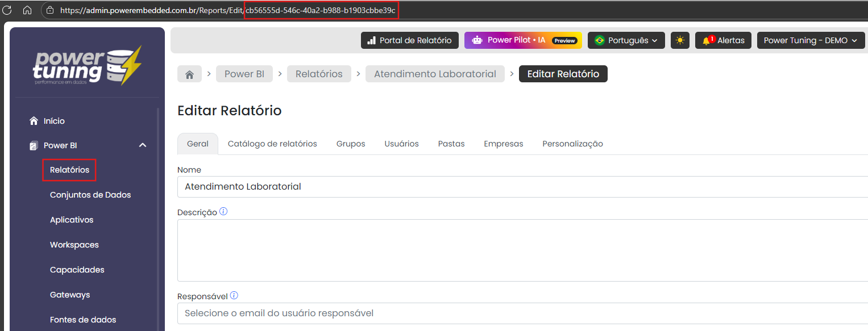The image size is (868, 331).
Task: Click the Atendimento Laboratorial breadcrumb
Action: point(435,74)
